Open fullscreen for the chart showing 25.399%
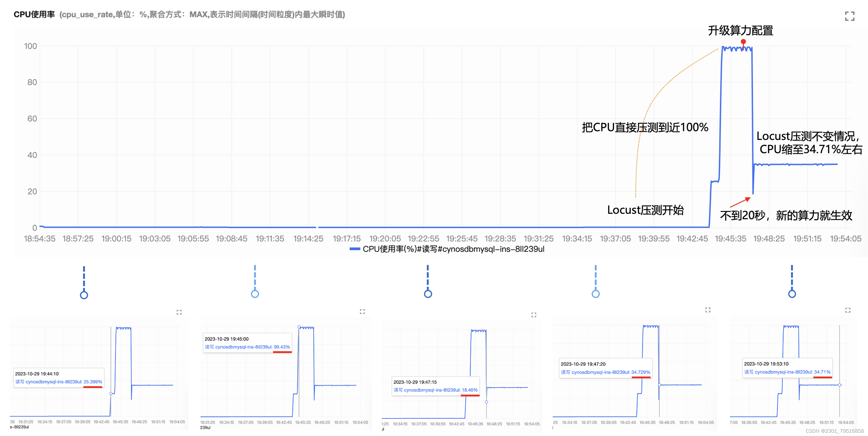 tap(179, 312)
